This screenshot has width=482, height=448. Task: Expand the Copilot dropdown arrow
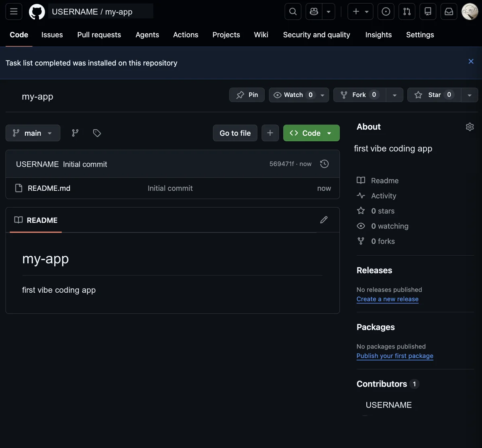pos(329,12)
